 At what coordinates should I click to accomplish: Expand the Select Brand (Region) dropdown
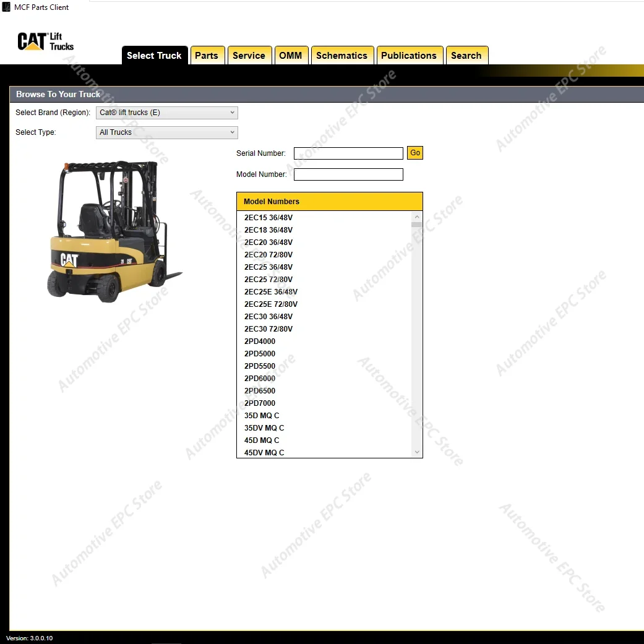pos(167,113)
